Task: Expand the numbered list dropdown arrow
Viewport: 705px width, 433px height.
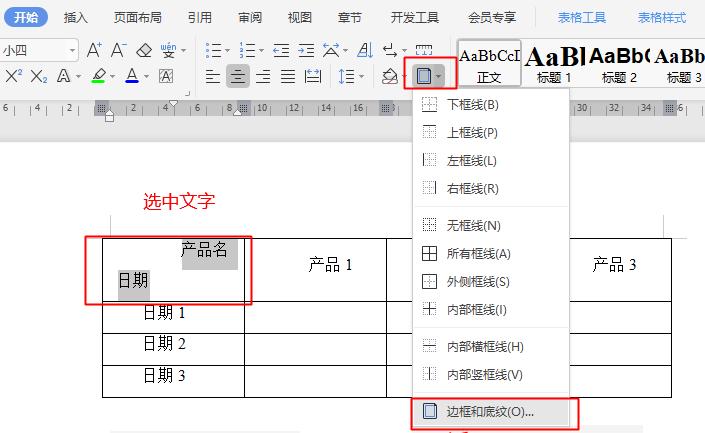Action: coord(261,50)
